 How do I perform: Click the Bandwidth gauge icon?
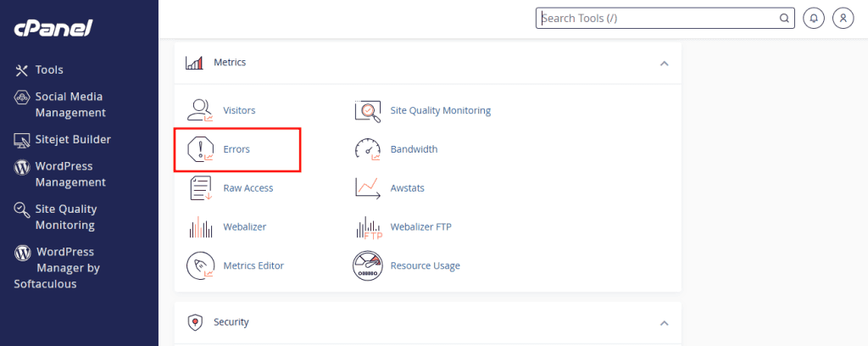click(x=368, y=149)
